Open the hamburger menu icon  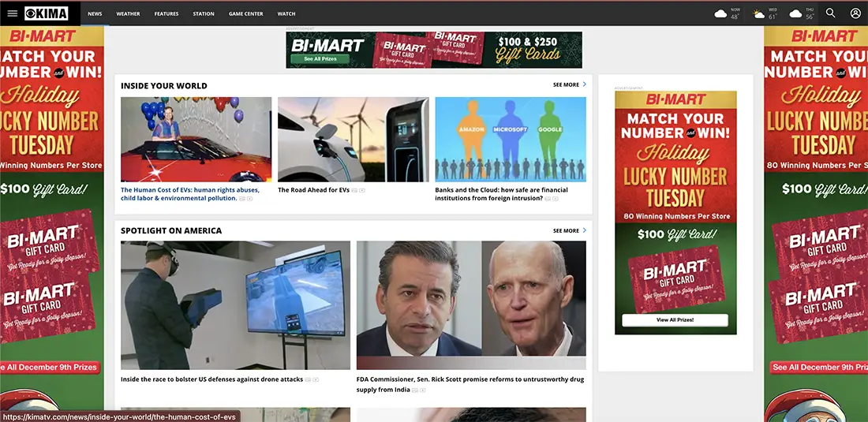[12, 13]
